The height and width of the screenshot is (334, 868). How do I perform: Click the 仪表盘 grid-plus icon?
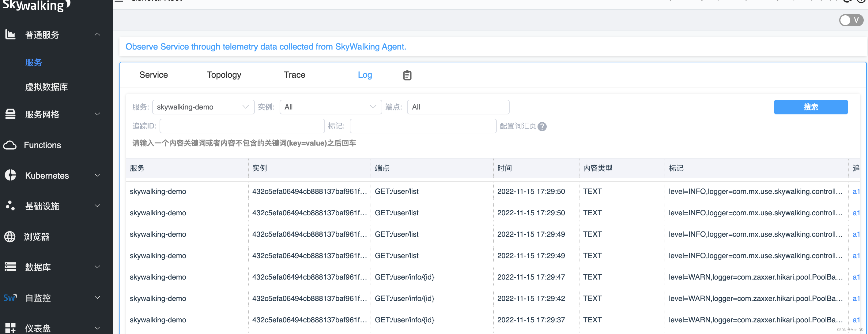click(10, 328)
